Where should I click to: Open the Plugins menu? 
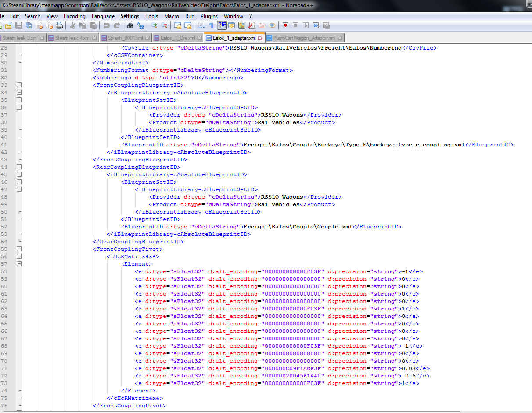click(x=209, y=16)
